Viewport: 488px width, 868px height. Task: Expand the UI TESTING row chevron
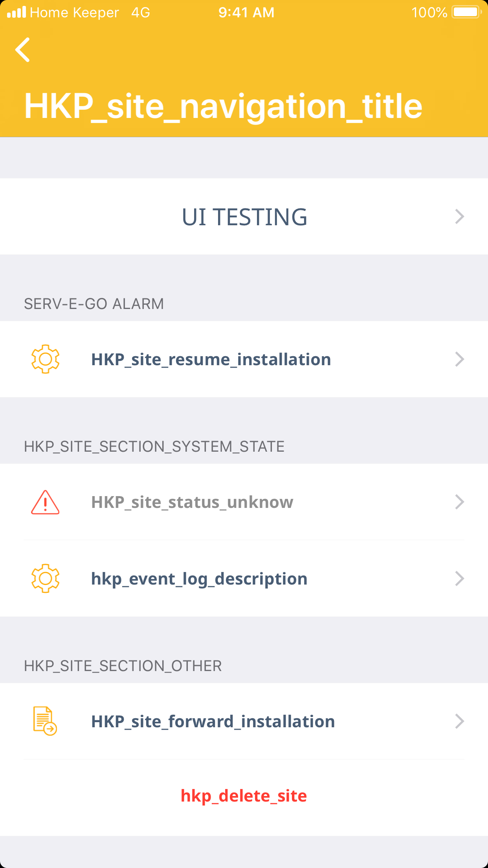click(459, 217)
